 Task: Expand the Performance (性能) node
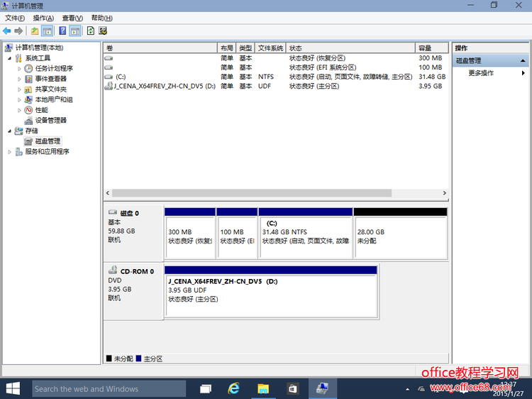point(19,110)
